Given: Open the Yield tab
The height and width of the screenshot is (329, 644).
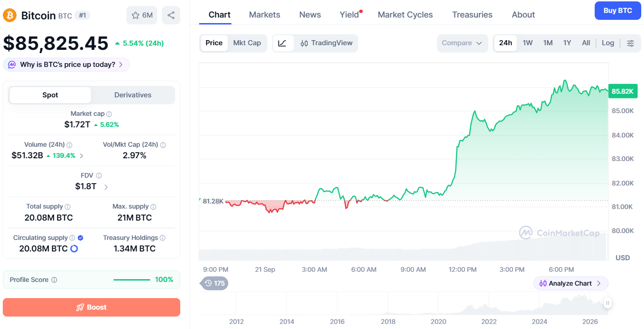Looking at the screenshot, I should tap(349, 15).
